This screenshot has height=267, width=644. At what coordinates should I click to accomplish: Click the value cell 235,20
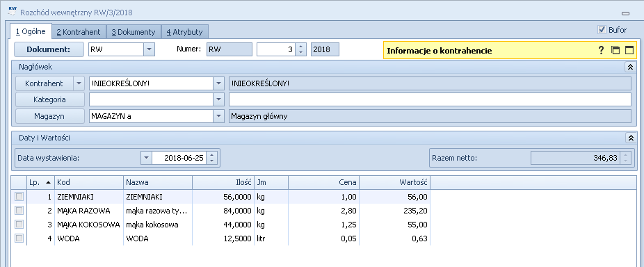[x=395, y=211]
